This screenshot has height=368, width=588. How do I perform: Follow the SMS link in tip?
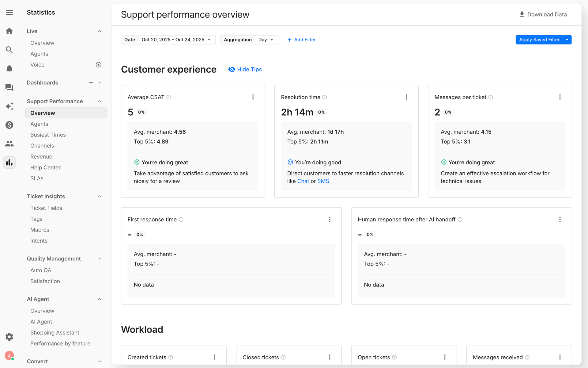(323, 181)
